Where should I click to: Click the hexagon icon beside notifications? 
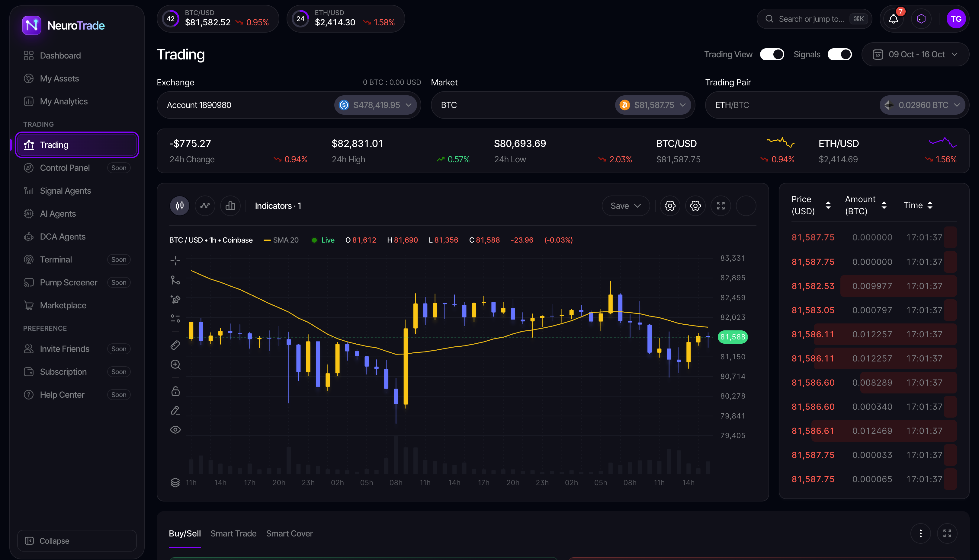click(x=921, y=19)
